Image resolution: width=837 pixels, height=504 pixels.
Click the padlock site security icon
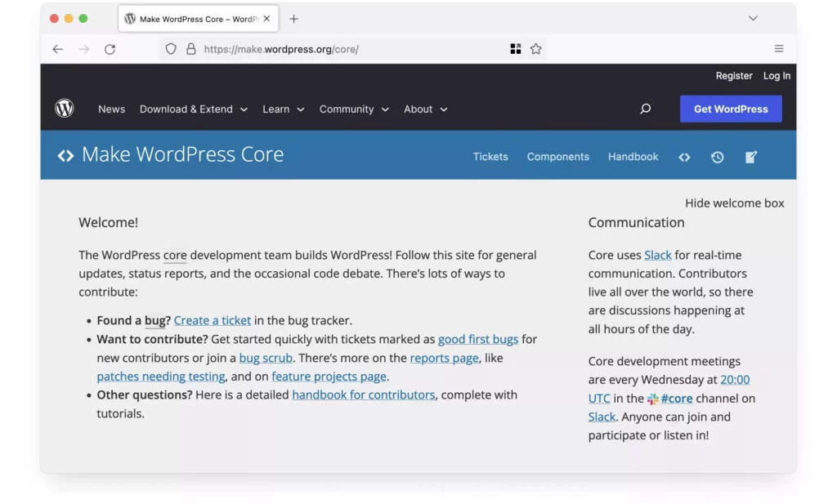click(x=191, y=49)
